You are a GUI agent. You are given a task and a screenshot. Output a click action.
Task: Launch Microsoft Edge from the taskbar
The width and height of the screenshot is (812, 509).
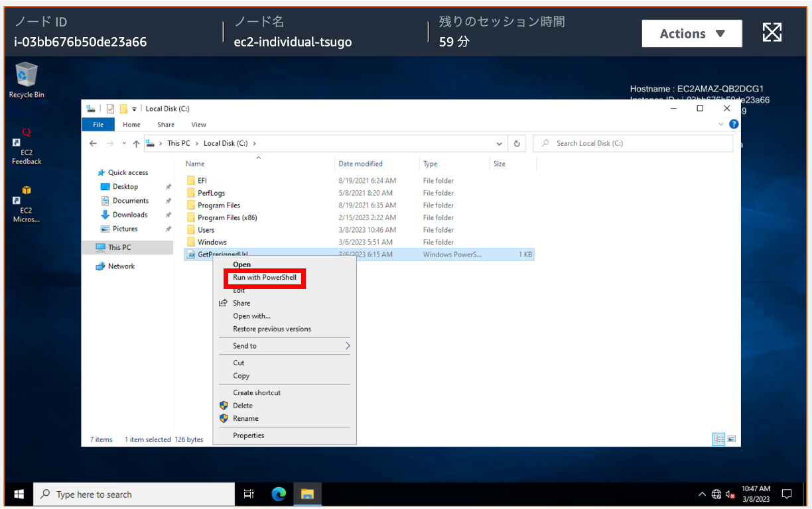click(x=279, y=494)
